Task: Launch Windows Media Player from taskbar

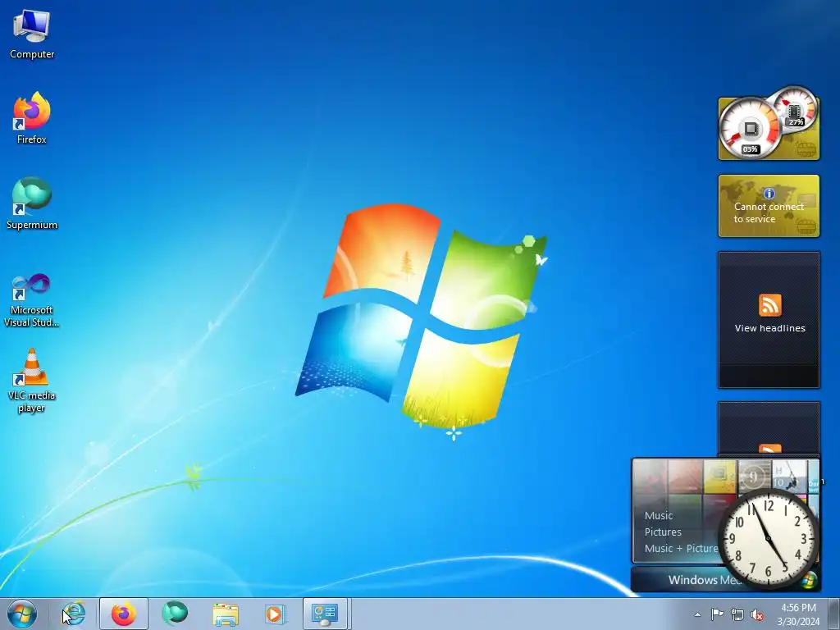Action: (276, 614)
